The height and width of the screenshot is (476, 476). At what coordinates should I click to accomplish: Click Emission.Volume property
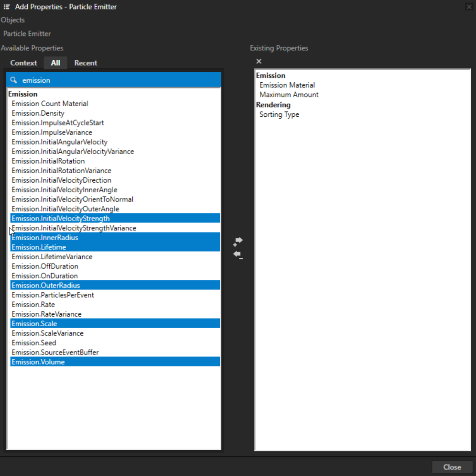tap(115, 362)
